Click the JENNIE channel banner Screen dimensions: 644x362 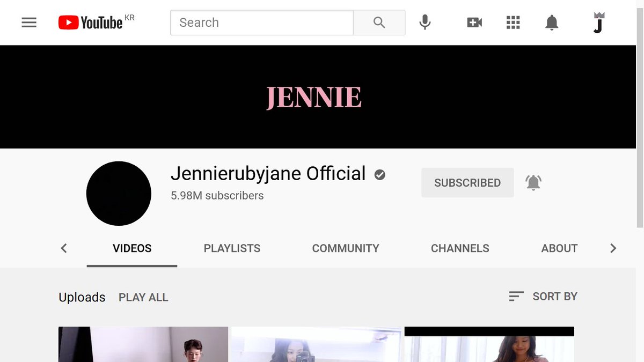(318, 97)
